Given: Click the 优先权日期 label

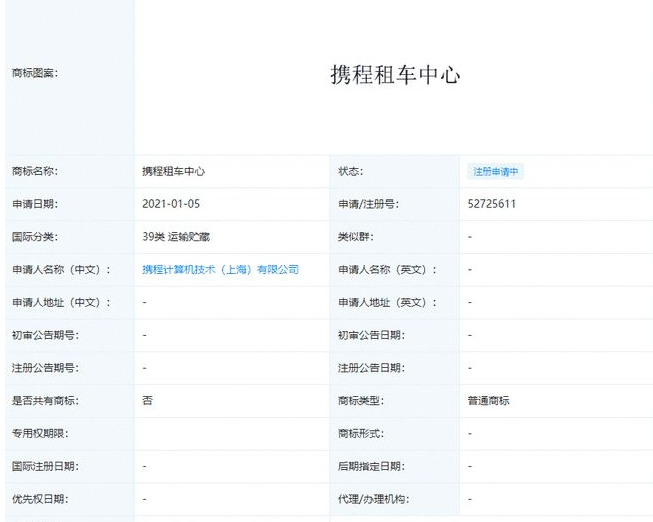Looking at the screenshot, I should pos(40,499).
